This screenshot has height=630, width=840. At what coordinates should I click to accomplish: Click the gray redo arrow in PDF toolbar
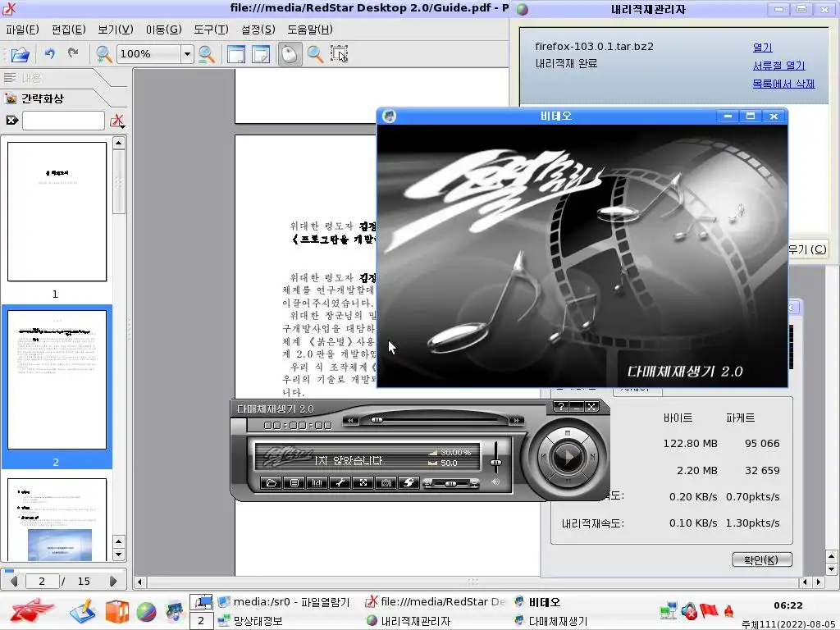pyautogui.click(x=73, y=53)
